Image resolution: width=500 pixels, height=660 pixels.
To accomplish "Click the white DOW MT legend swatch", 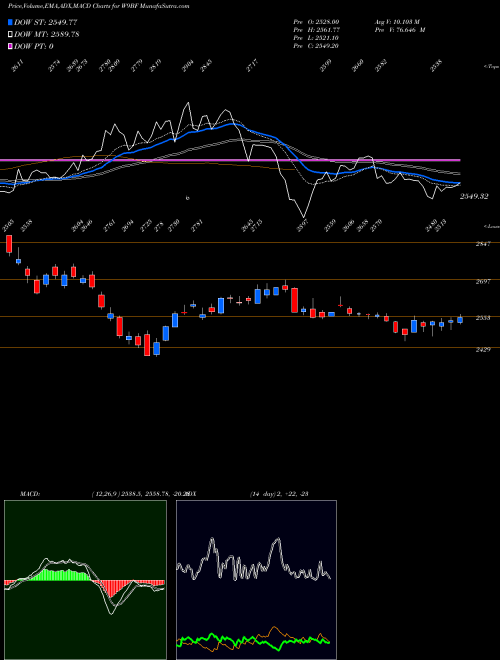I will coord(10,35).
